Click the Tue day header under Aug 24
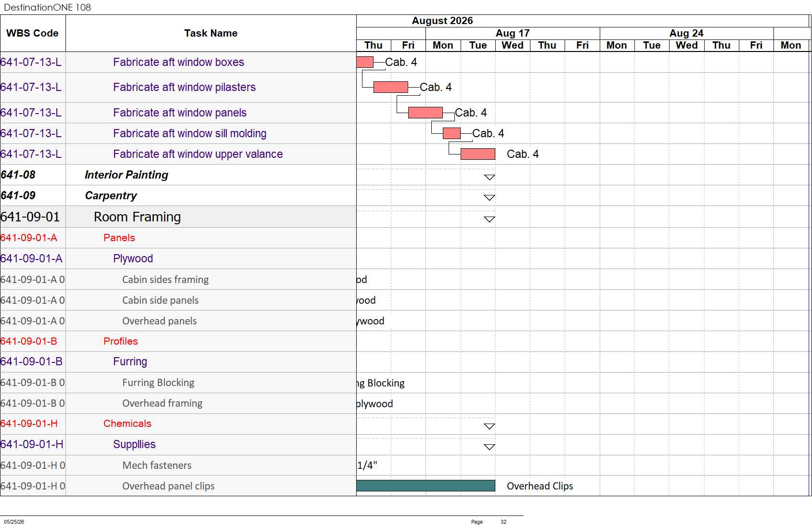 click(652, 45)
